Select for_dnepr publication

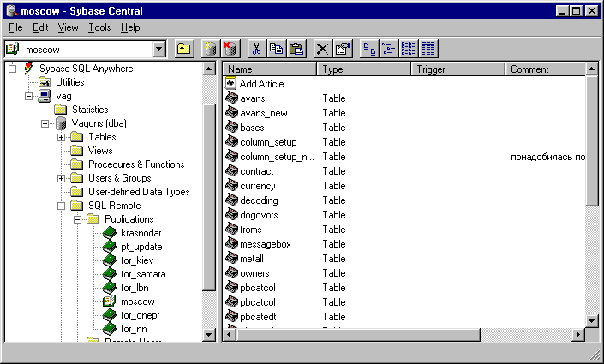141,315
